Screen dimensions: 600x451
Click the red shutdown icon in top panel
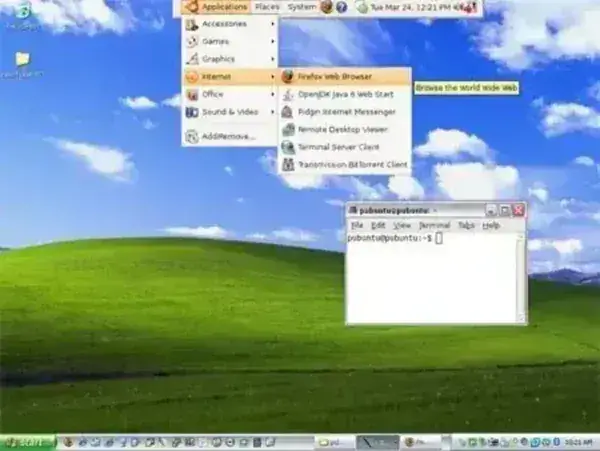(471, 7)
